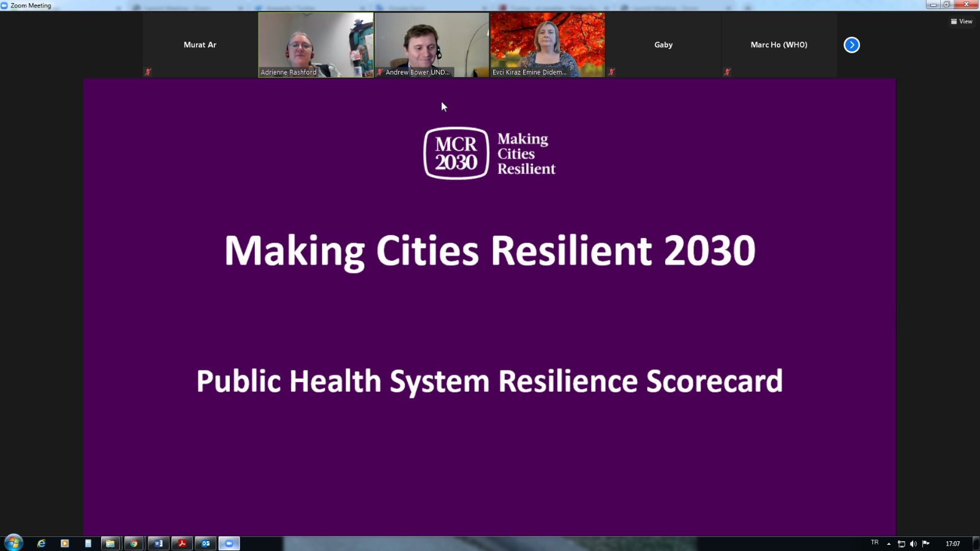Switch to Outlook in the taskbar

click(x=206, y=543)
